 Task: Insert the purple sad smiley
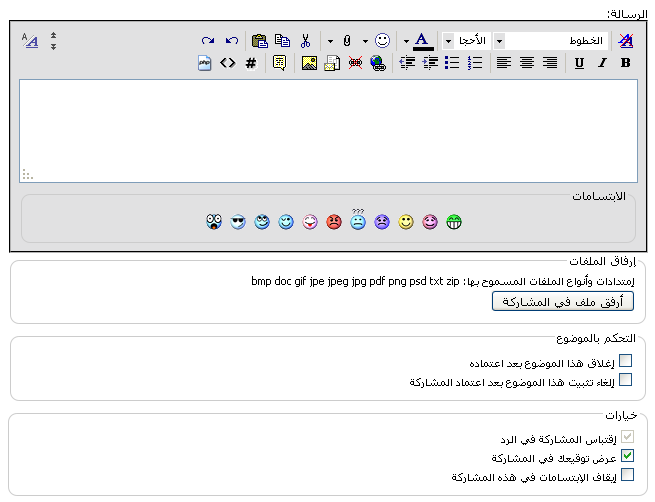(382, 222)
